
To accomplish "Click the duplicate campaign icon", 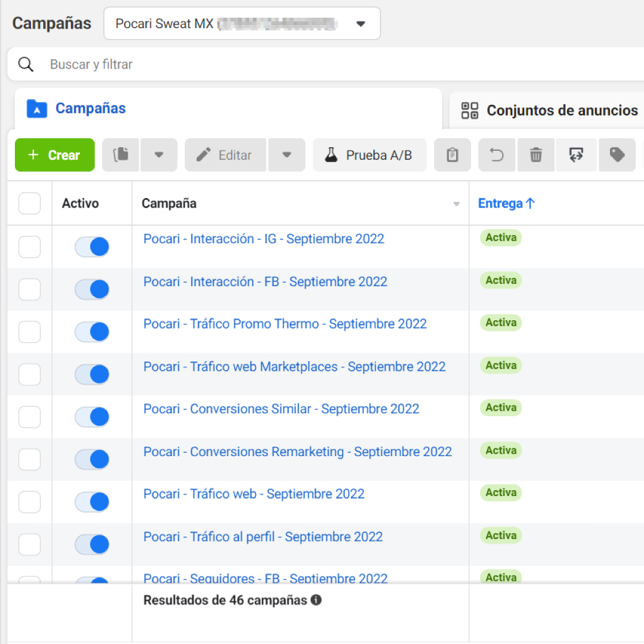I will pos(120,155).
